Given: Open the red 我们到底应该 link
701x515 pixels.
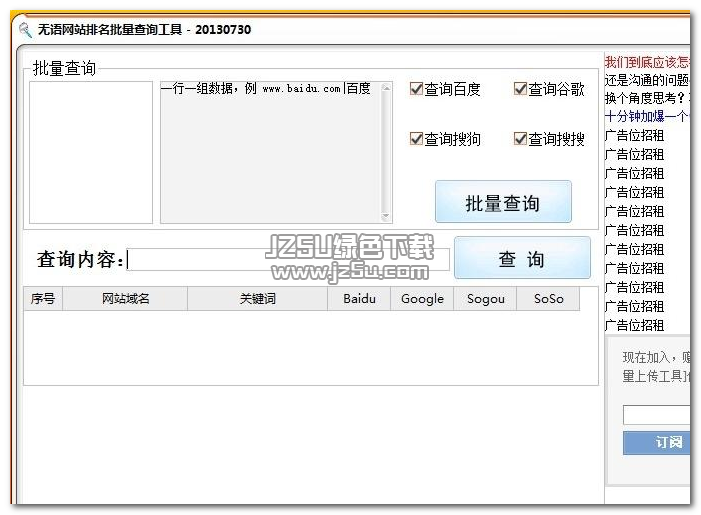Looking at the screenshot, I should tap(647, 62).
